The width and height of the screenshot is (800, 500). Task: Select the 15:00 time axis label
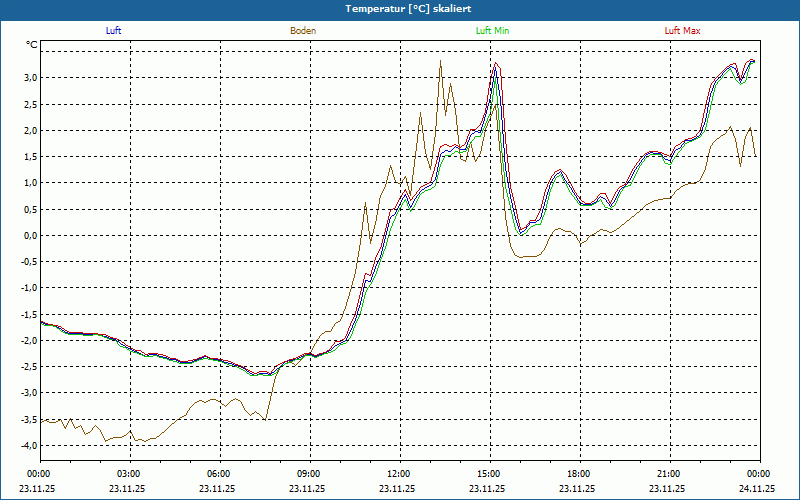488,474
